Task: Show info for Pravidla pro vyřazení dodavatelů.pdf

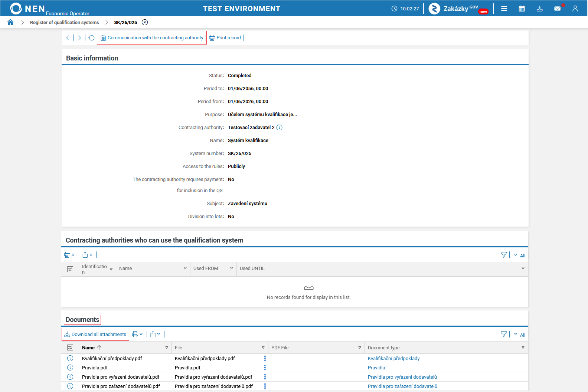Action: click(70, 377)
